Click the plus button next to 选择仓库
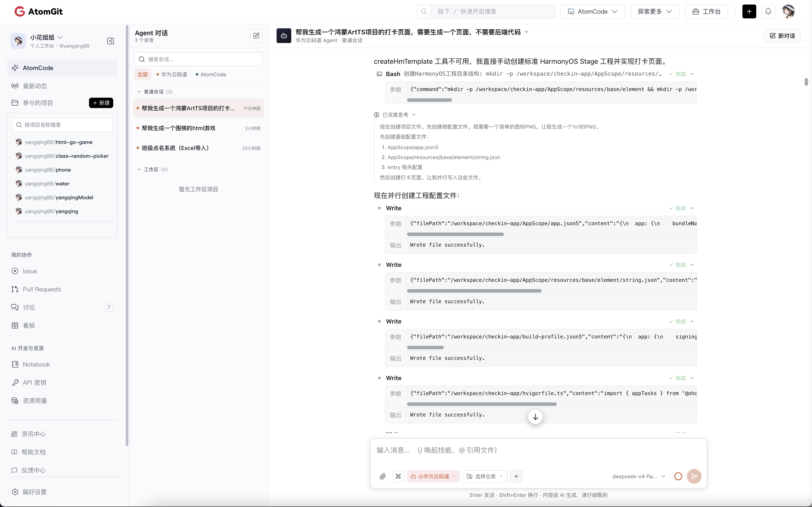The image size is (812, 507). point(516,476)
